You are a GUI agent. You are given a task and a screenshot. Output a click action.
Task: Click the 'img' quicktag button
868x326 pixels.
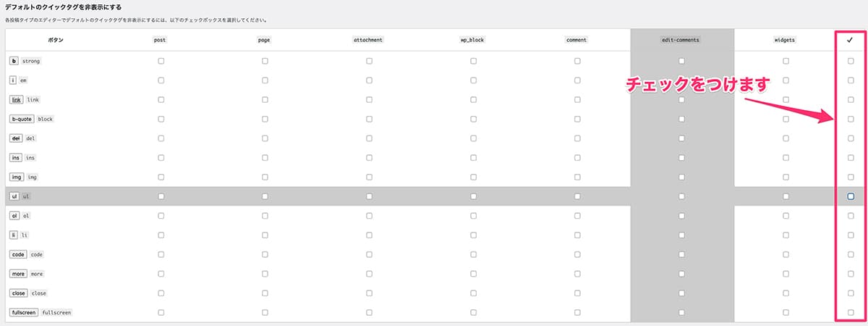[x=17, y=177]
